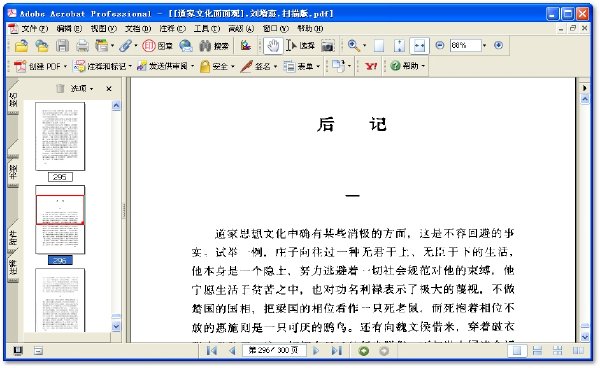This screenshot has width=600, height=368.
Task: Select the Snapshot camera tool
Action: point(328,46)
